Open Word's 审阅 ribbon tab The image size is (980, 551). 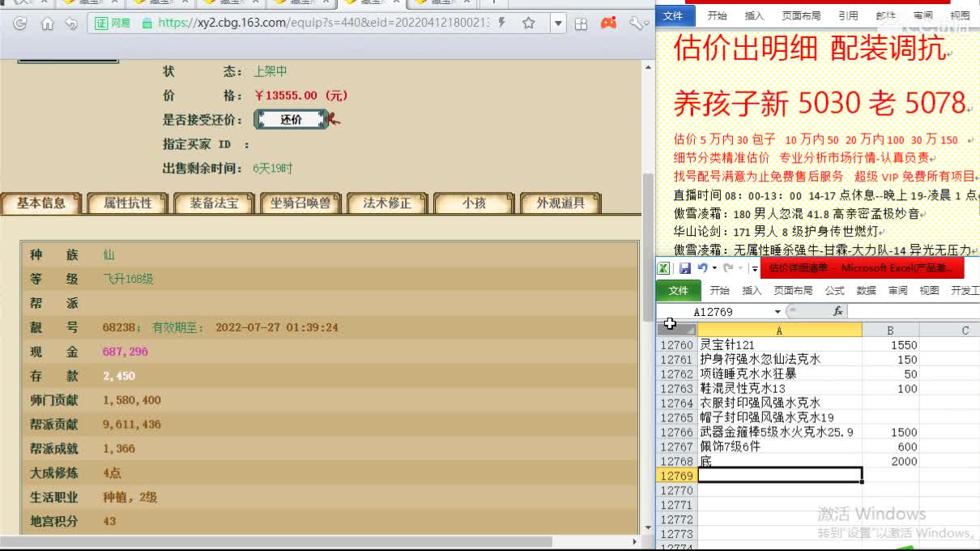tap(922, 15)
